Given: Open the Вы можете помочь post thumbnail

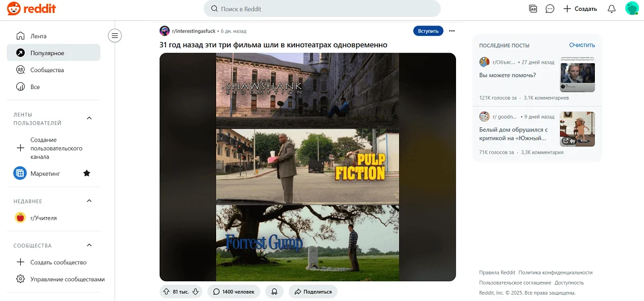Looking at the screenshot, I should click(x=577, y=77).
